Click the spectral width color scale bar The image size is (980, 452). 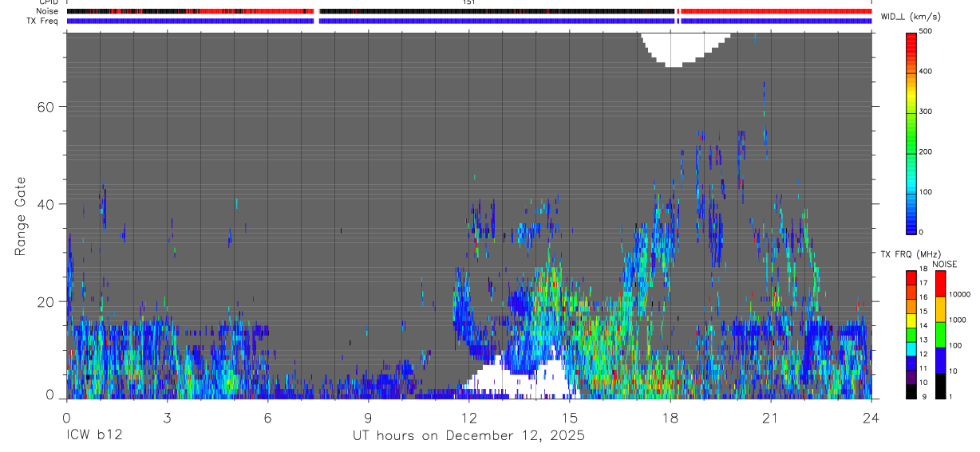pyautogui.click(x=912, y=132)
